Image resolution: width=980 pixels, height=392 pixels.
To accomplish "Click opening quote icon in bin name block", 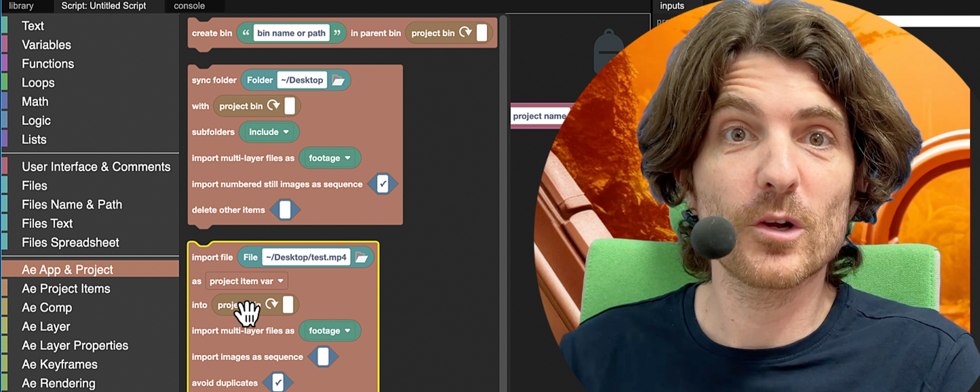I will [x=246, y=33].
